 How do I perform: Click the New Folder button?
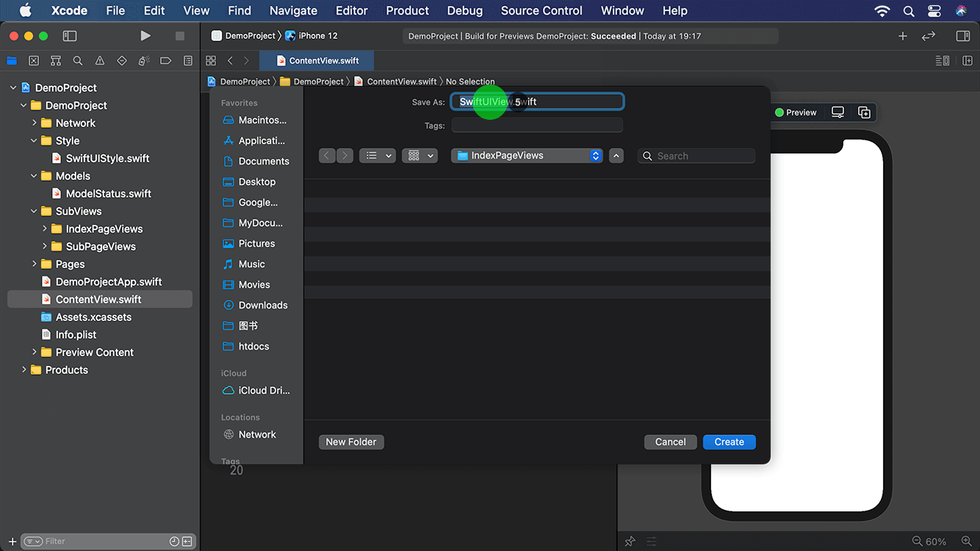pos(351,442)
